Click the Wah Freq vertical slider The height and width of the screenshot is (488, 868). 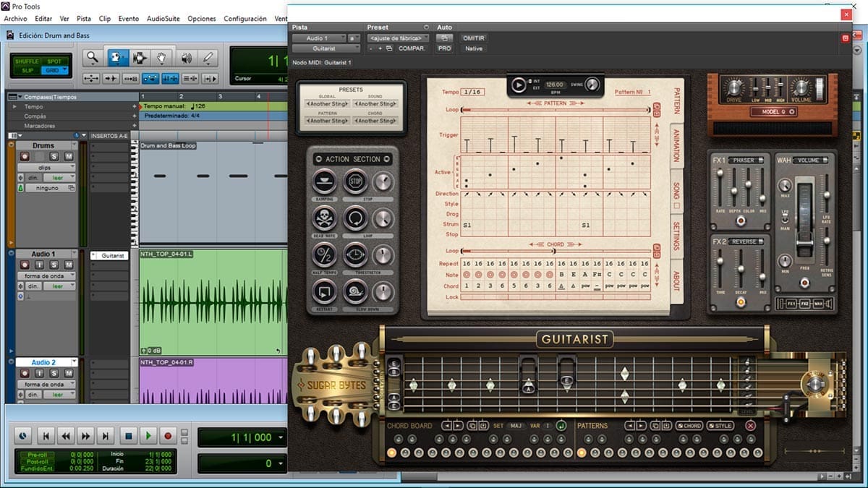(804, 221)
